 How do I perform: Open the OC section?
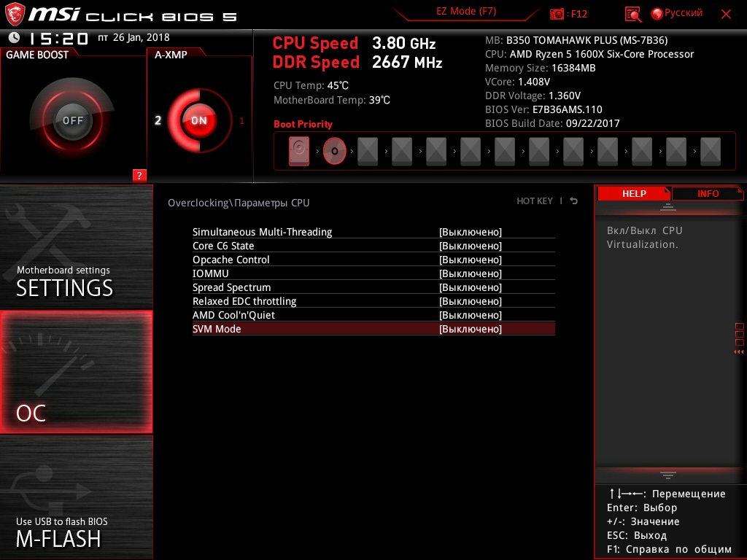tap(76, 372)
